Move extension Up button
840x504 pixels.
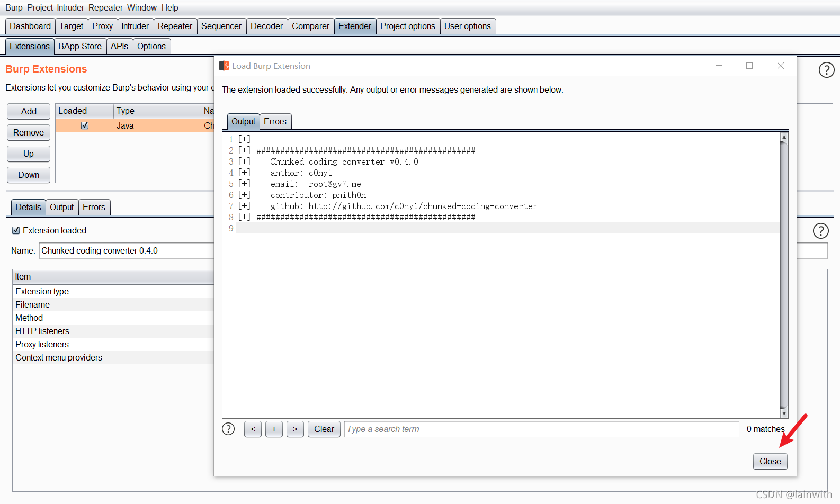pos(29,154)
